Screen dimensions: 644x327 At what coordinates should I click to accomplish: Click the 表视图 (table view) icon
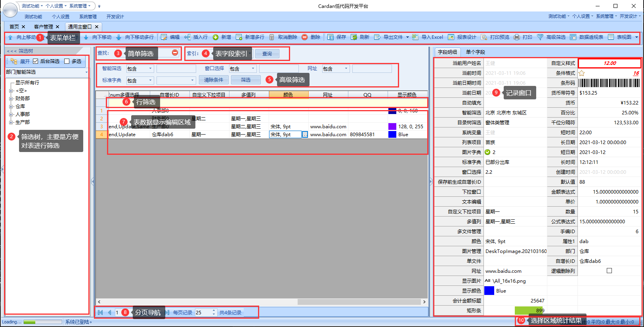pos(611,37)
